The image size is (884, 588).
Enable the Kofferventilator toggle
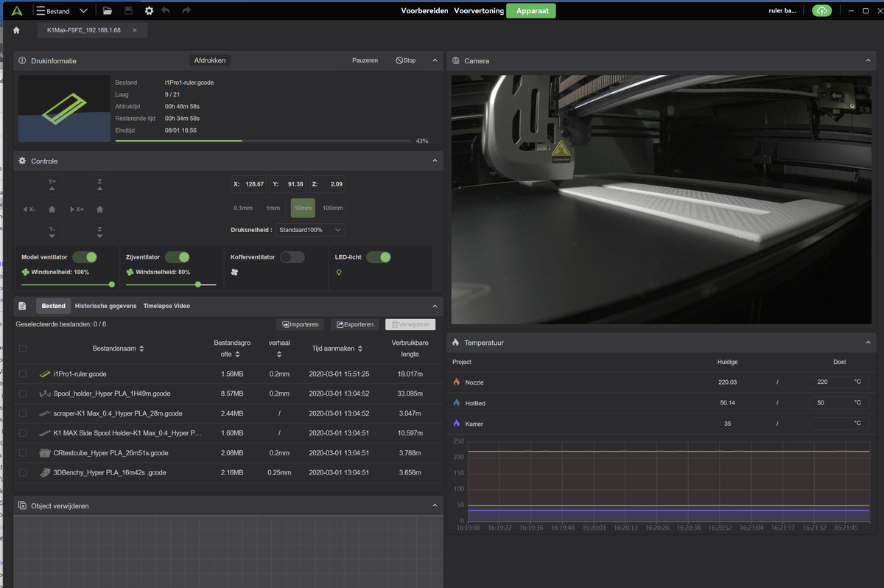tap(292, 257)
